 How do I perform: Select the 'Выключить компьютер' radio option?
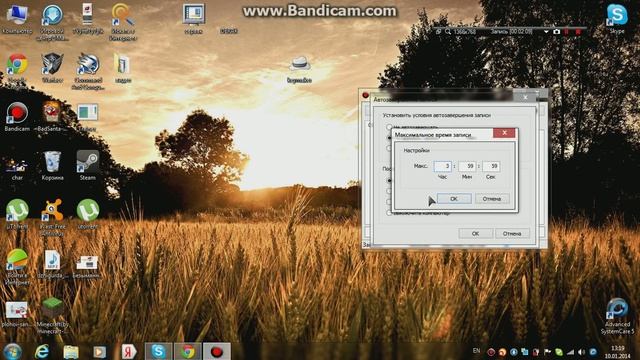(x=389, y=213)
